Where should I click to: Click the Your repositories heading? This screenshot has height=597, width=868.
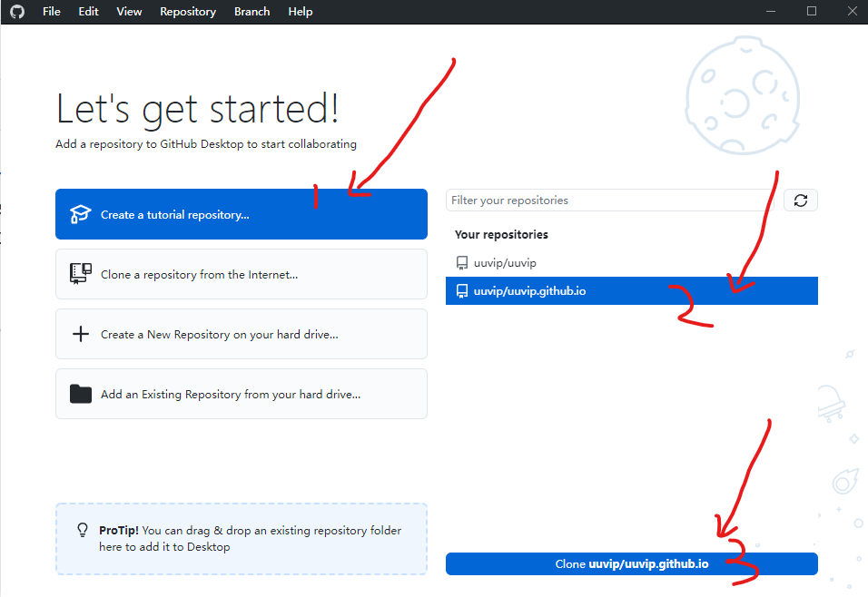click(501, 235)
